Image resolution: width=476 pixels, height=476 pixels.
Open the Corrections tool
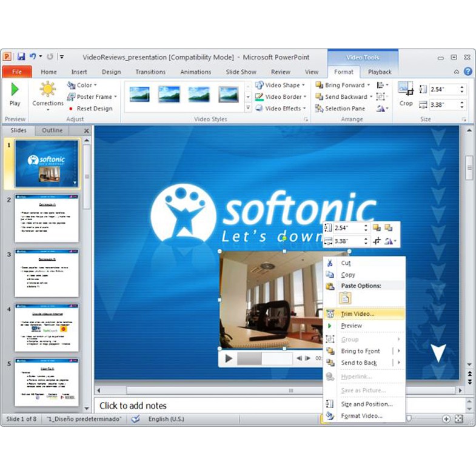[x=47, y=93]
